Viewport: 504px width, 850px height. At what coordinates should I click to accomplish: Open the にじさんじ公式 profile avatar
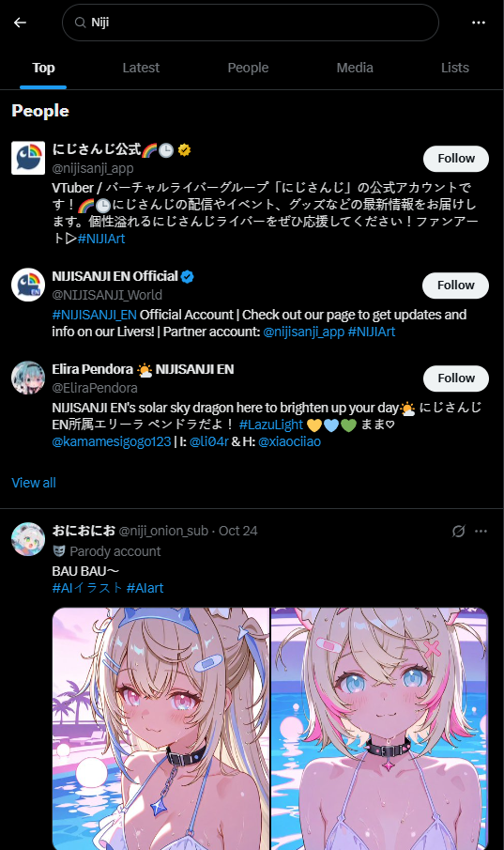[x=28, y=158]
